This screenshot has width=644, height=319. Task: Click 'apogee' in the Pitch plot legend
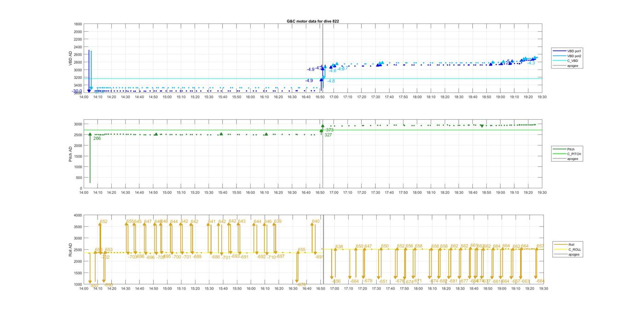(573, 159)
